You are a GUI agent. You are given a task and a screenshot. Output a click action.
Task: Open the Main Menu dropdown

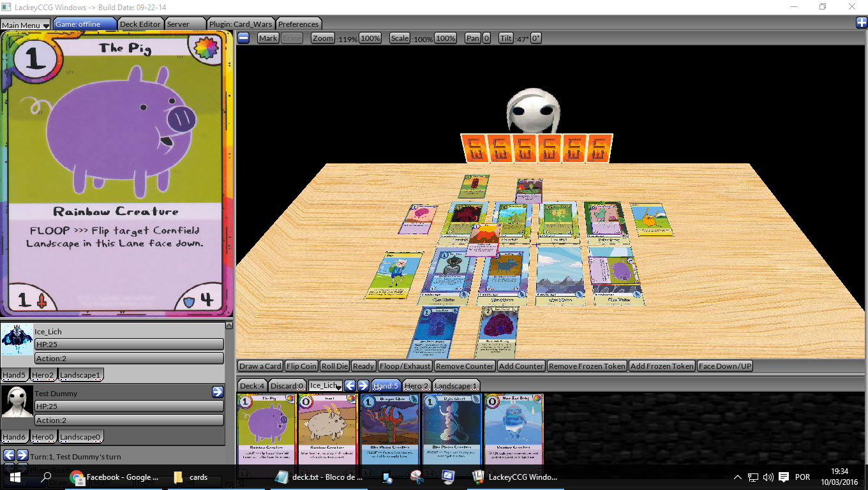tap(26, 25)
